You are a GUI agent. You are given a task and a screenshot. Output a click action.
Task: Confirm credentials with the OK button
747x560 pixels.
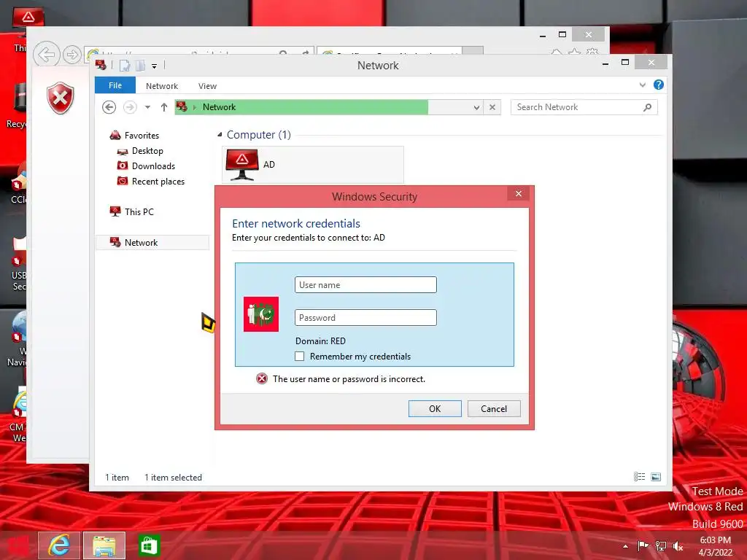point(435,408)
